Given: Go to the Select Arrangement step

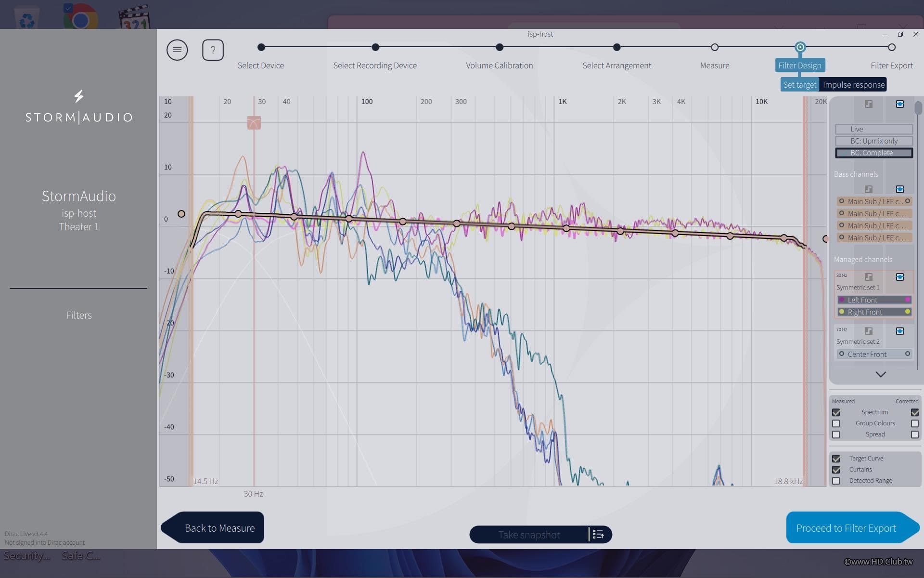Looking at the screenshot, I should pos(617,47).
